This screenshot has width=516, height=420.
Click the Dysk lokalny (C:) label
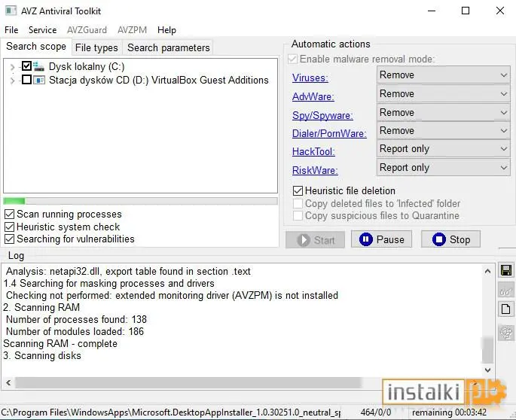(87, 66)
